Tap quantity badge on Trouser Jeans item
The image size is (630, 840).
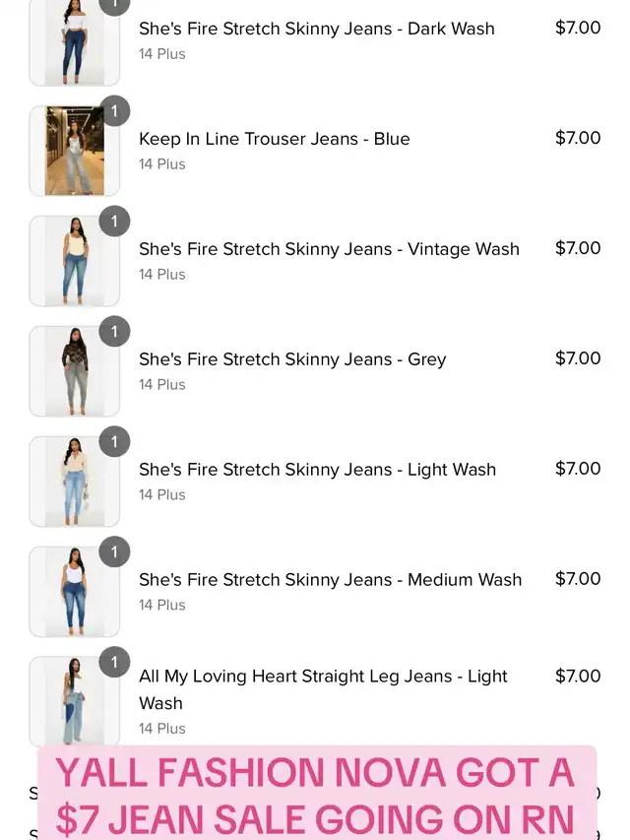pos(114,111)
